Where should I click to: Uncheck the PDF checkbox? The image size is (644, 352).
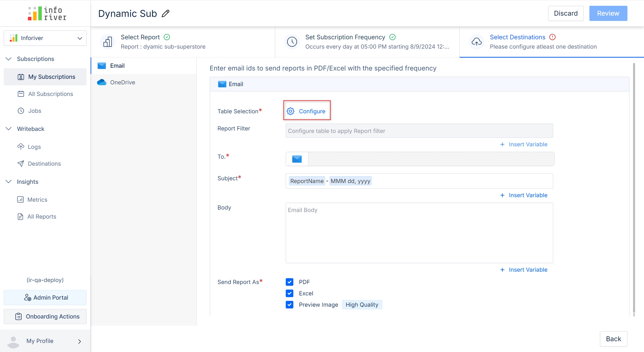(290, 282)
